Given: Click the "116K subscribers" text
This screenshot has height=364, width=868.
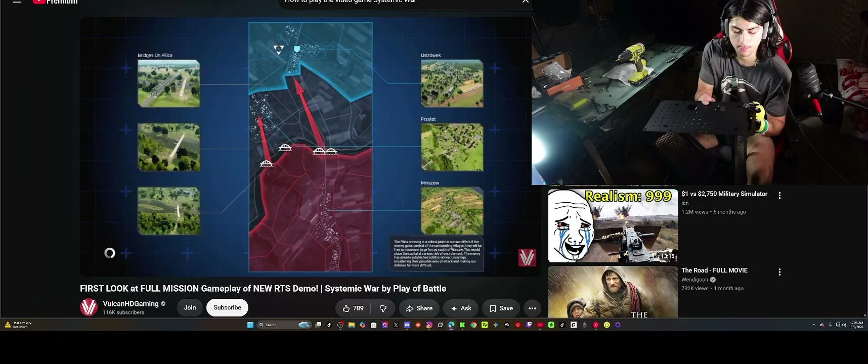Looking at the screenshot, I should pos(123,312).
